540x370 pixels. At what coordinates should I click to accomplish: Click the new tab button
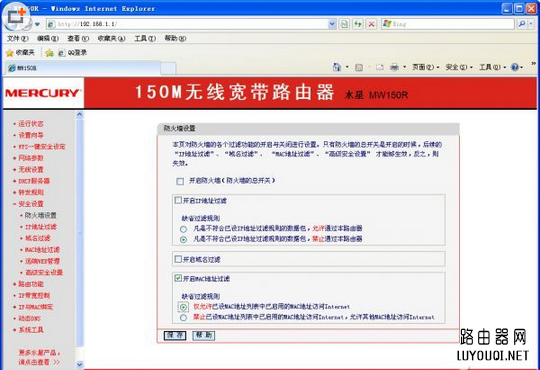(168, 68)
